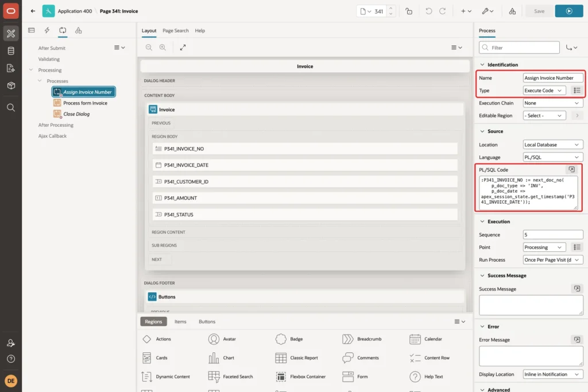Open Dynamic Actions lightning tab icon
588x392 pixels.
(x=47, y=30)
